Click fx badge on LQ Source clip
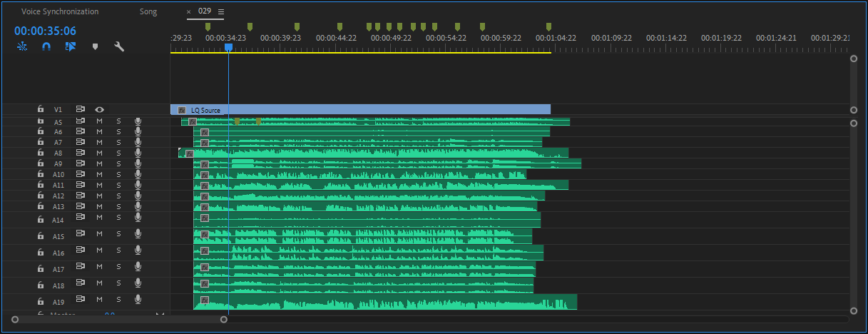Viewport: 868px width, 334px height. [182, 110]
